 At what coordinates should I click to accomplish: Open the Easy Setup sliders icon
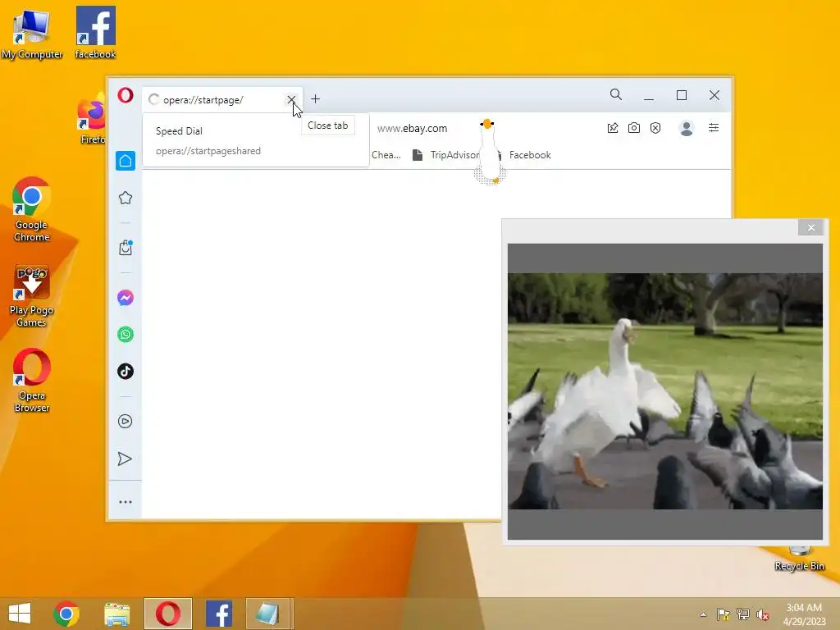pos(714,127)
